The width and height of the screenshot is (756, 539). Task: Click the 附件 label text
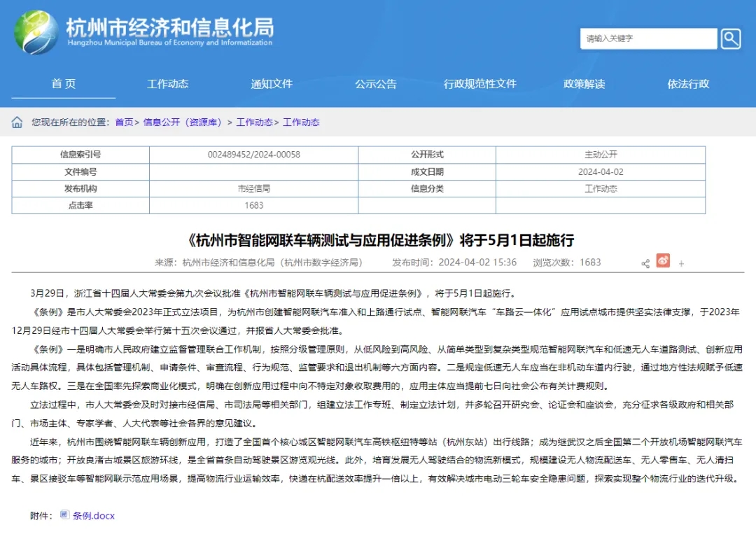tap(41, 516)
